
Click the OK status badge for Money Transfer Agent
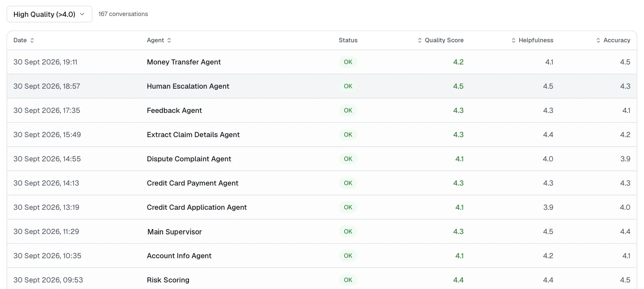[348, 62]
